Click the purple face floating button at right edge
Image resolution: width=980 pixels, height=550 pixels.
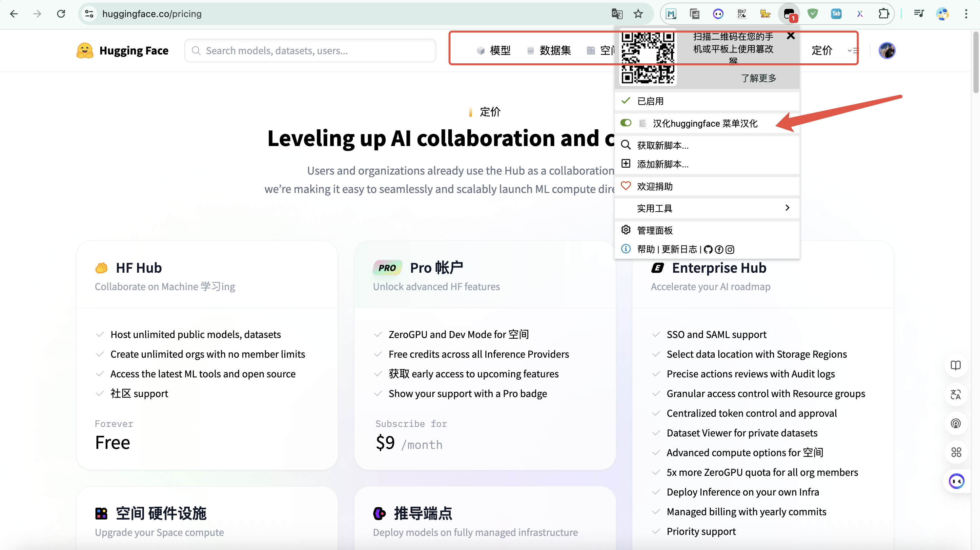[x=957, y=481]
